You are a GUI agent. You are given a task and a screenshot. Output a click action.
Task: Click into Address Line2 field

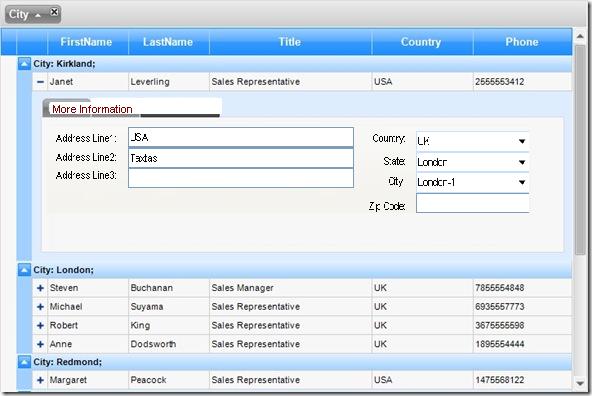[x=241, y=158]
